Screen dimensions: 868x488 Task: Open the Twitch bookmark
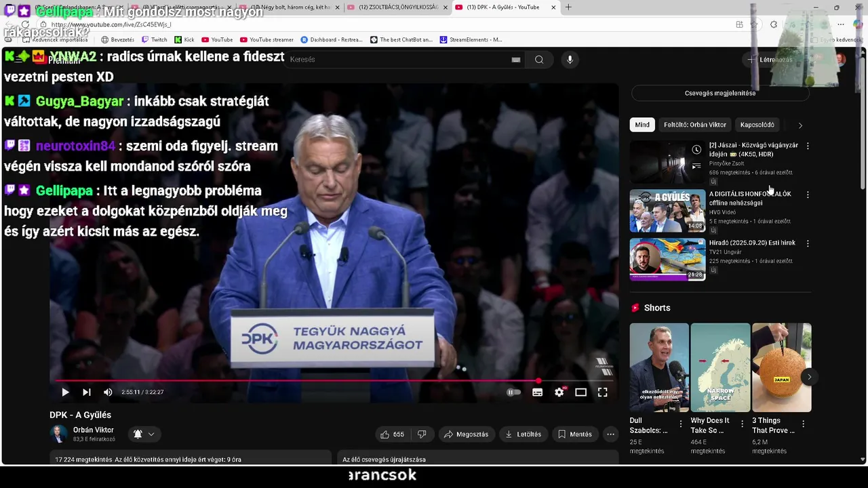click(x=155, y=40)
